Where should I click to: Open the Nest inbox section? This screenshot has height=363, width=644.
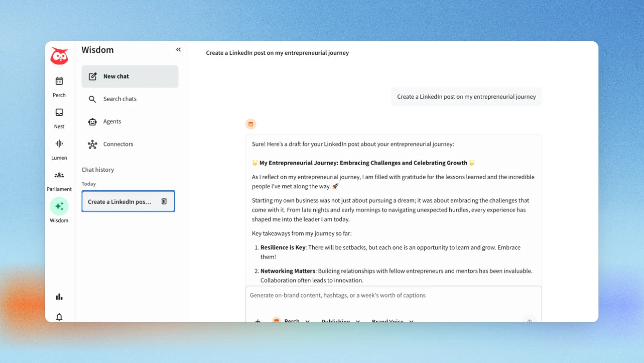pos(59,118)
